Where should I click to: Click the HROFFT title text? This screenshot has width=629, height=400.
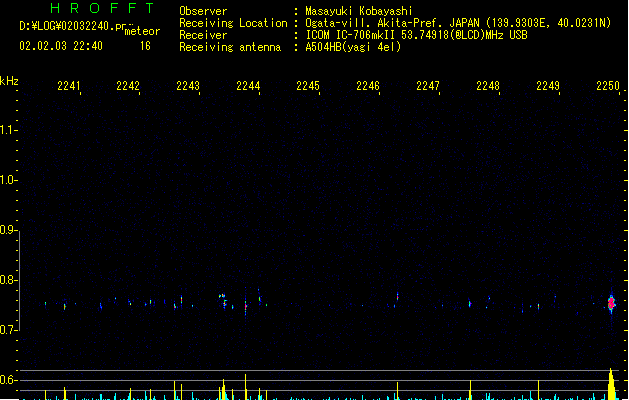click(102, 8)
